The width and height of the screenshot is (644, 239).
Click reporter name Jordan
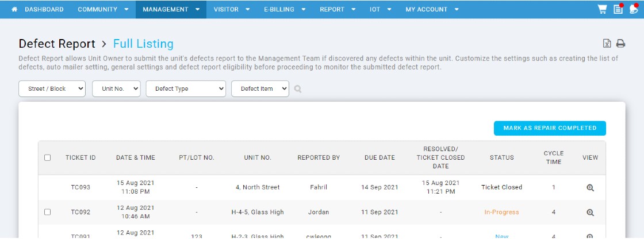tap(319, 213)
